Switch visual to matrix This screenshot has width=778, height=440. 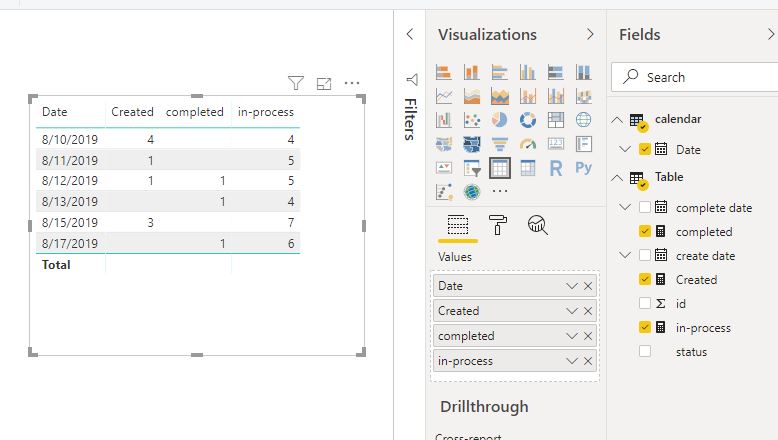click(x=527, y=168)
